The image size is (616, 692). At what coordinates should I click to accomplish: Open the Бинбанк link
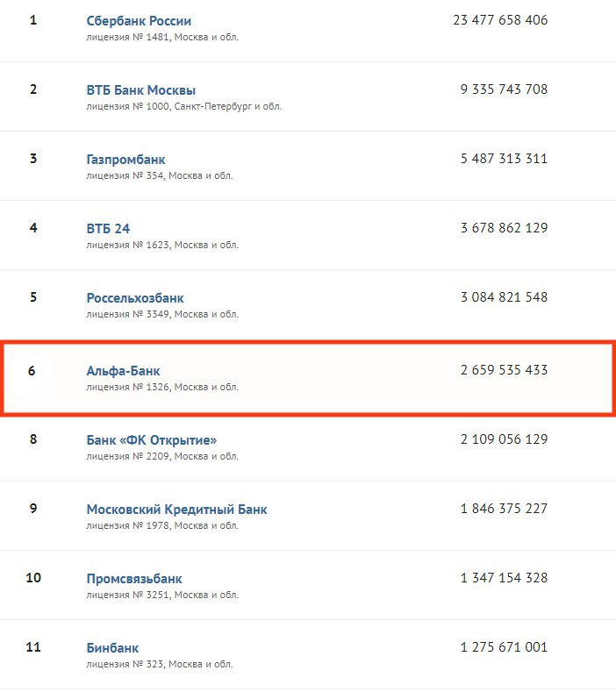point(112,648)
